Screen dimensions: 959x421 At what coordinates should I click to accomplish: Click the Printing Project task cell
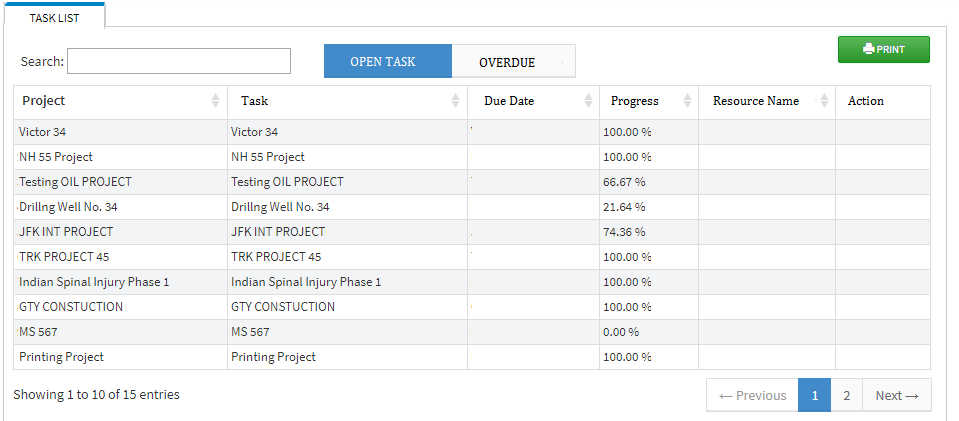347,357
